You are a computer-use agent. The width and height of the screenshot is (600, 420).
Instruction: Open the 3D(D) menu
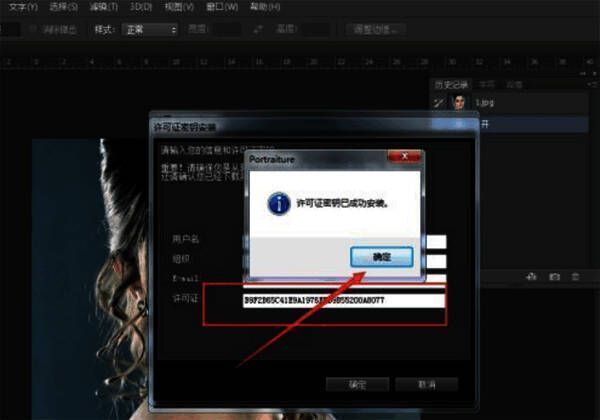(x=141, y=7)
